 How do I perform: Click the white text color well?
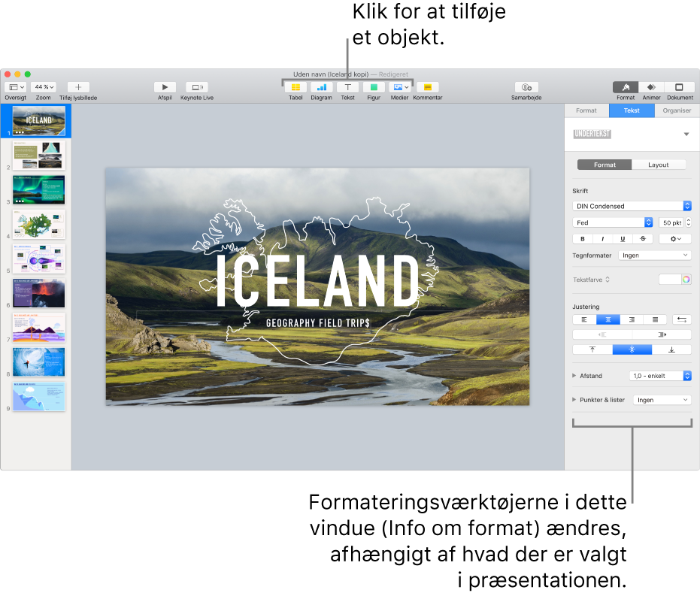pyautogui.click(x=670, y=280)
